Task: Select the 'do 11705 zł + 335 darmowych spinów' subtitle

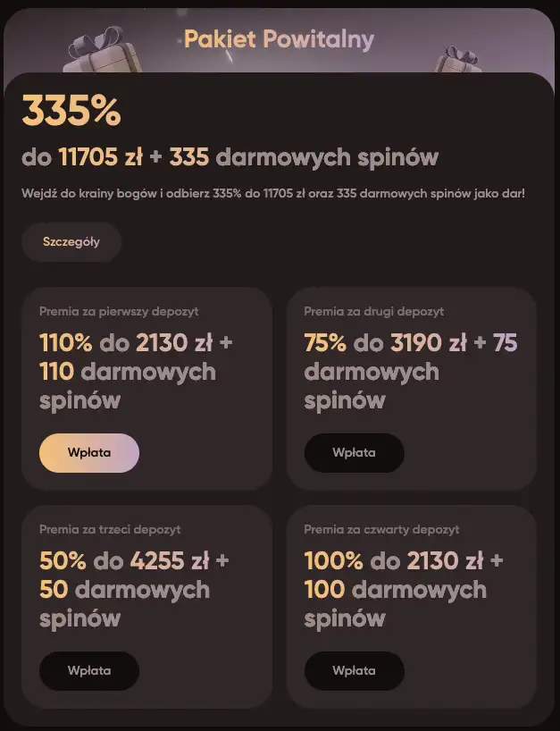Action: pos(230,158)
